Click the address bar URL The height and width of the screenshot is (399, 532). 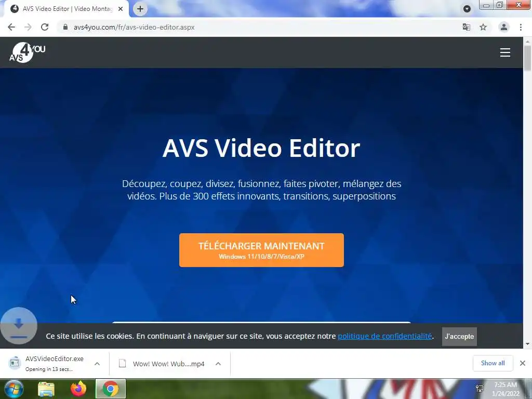coord(134,27)
